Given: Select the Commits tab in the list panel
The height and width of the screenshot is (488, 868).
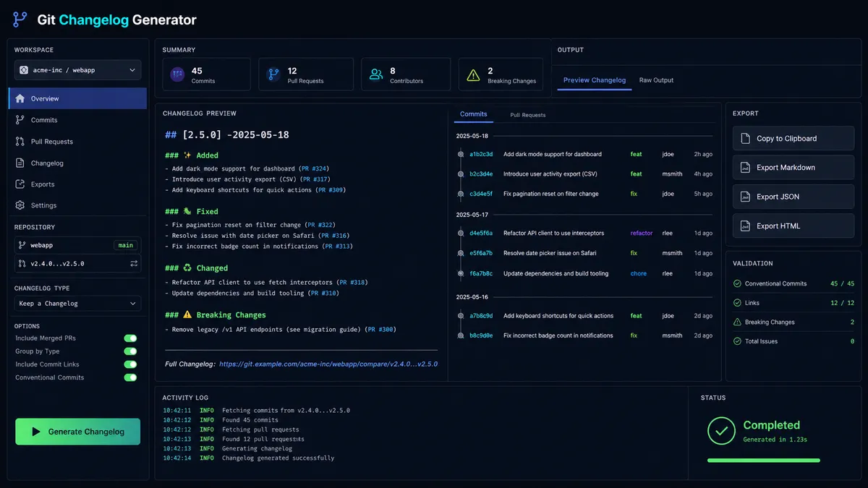Looking at the screenshot, I should coord(474,114).
